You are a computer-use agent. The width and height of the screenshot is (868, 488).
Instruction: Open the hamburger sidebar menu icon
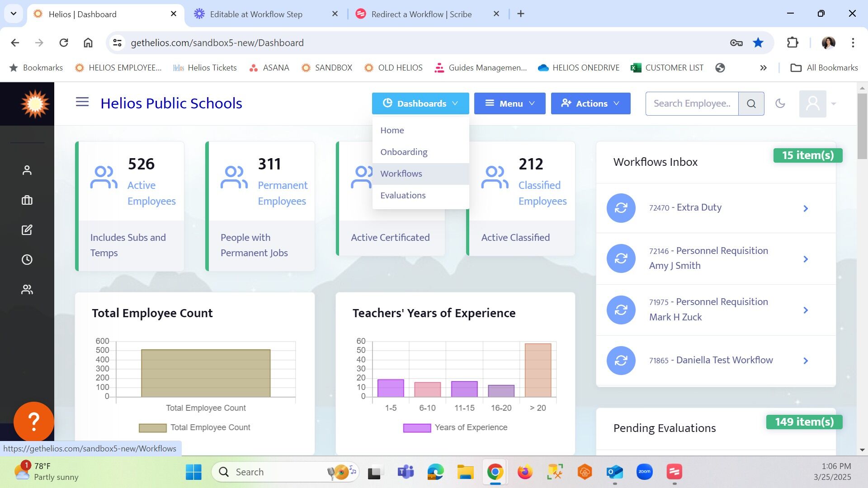82,102
